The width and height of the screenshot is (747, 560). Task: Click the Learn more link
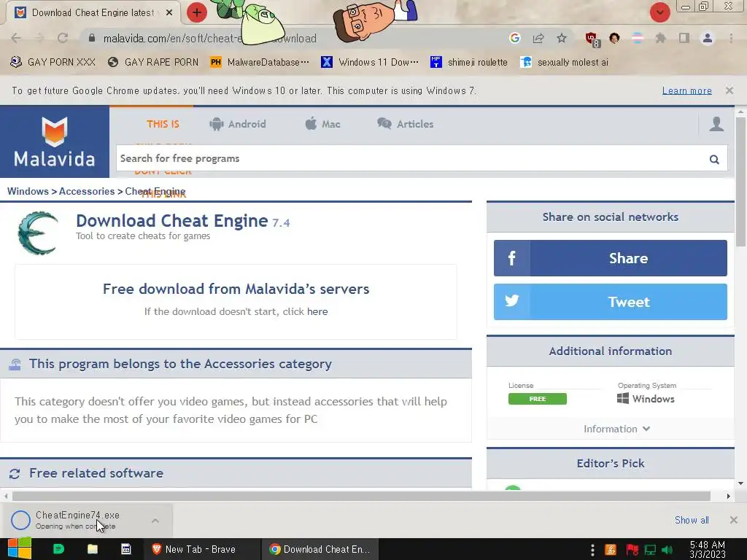(x=687, y=90)
